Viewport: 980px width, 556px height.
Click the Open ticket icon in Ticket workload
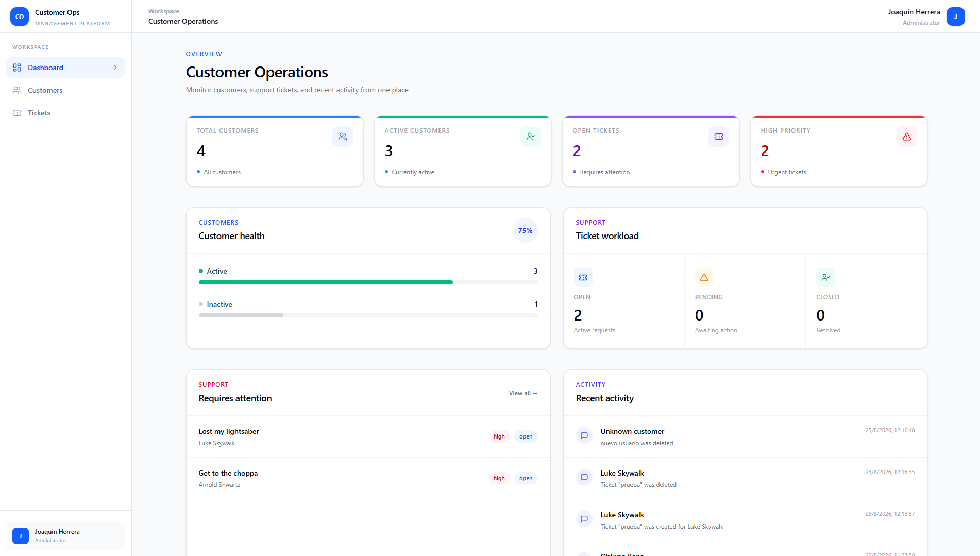coord(583,277)
